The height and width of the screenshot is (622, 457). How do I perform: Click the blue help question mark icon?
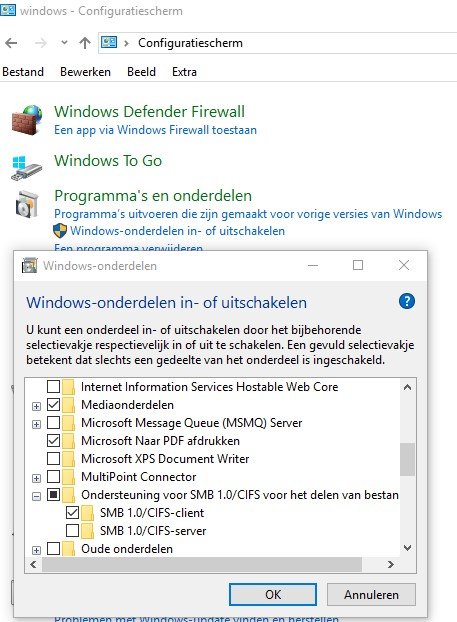pos(407,301)
